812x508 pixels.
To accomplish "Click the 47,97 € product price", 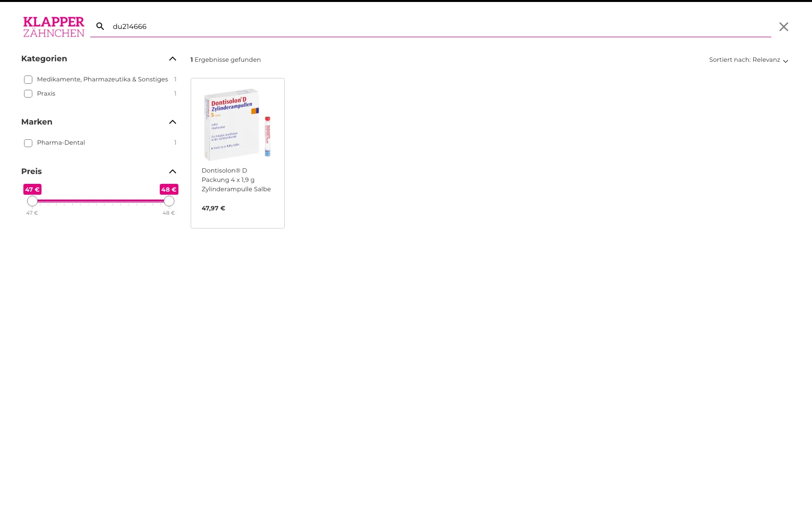I will coord(214,208).
